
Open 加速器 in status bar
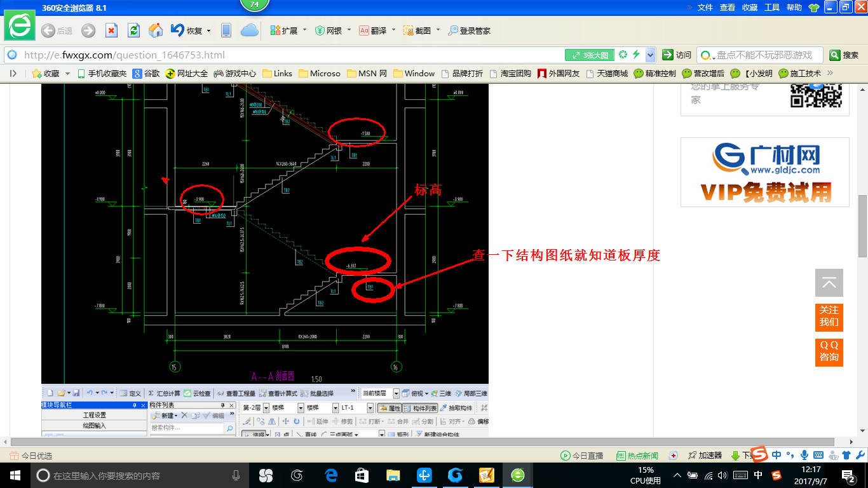point(705,456)
